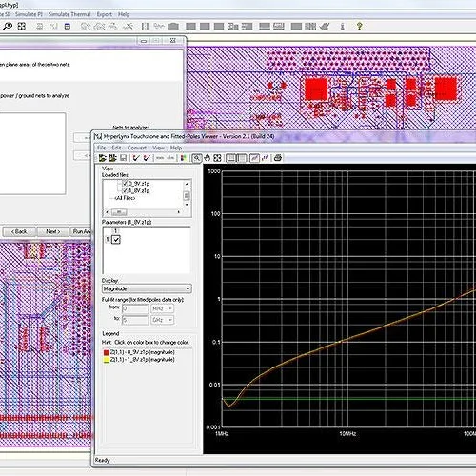Screen dimensions: 476x476
Task: Click the red checkmark icon in the viewer toolbar
Action: (147, 158)
